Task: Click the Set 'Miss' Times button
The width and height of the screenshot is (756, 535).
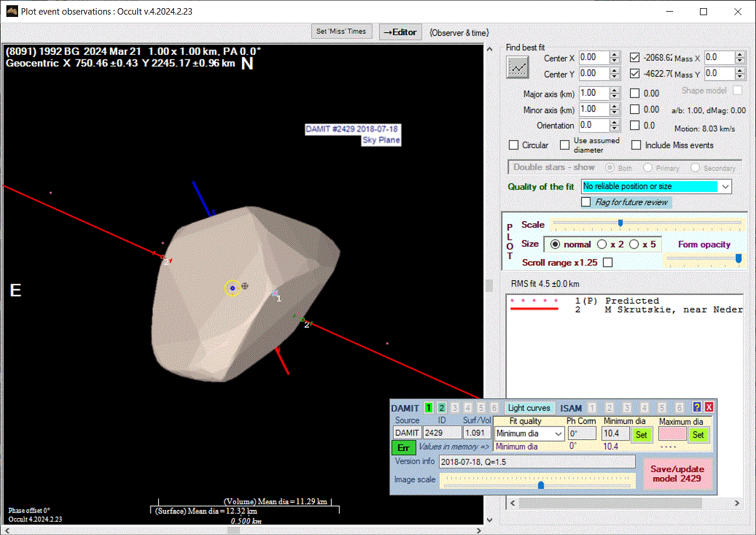Action: tap(341, 32)
